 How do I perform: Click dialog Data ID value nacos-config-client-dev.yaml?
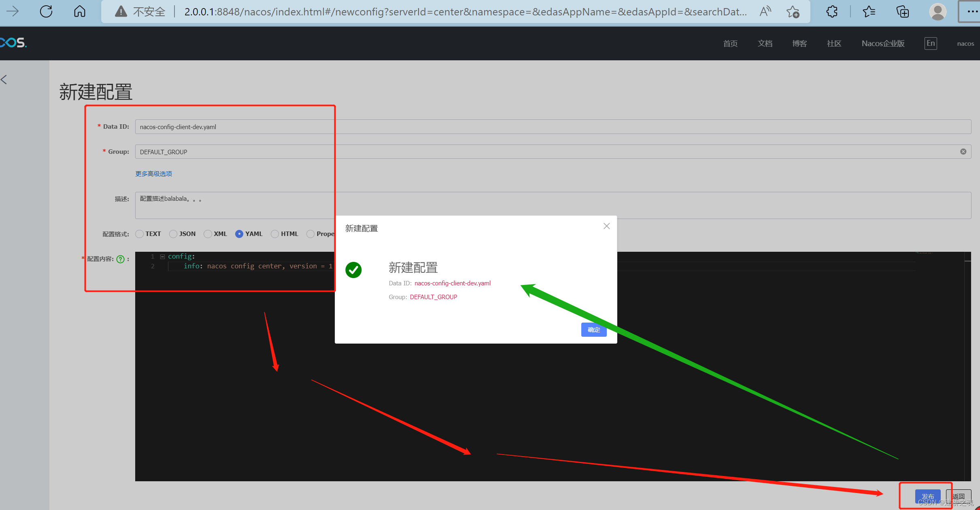coord(453,283)
